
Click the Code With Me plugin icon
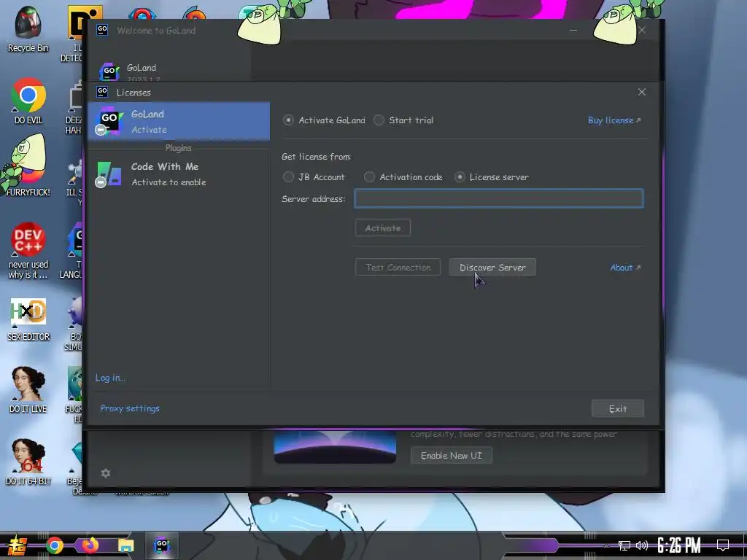pyautogui.click(x=109, y=174)
